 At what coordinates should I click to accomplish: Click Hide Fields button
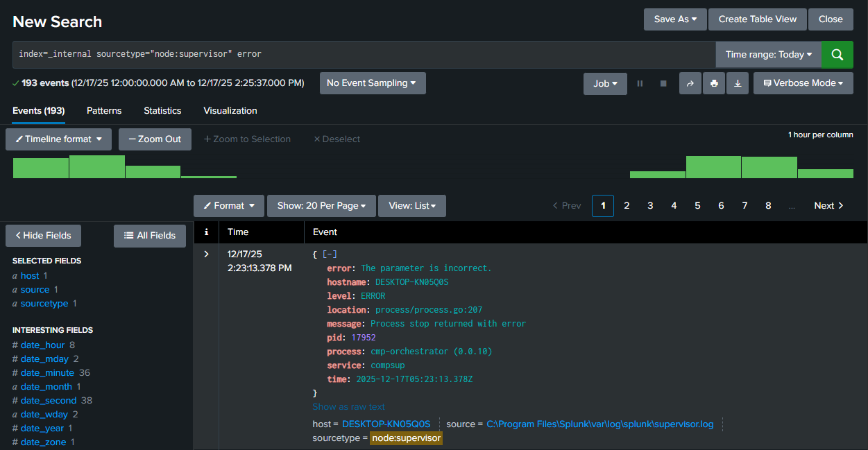[43, 236]
